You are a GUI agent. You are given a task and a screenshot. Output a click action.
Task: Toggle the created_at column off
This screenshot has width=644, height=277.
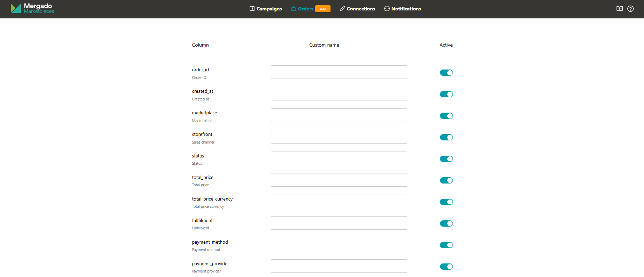446,94
